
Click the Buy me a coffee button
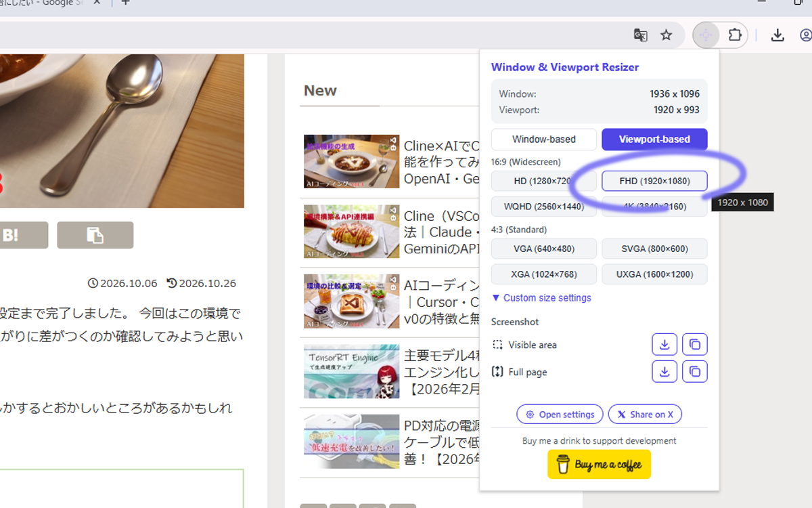tap(600, 465)
